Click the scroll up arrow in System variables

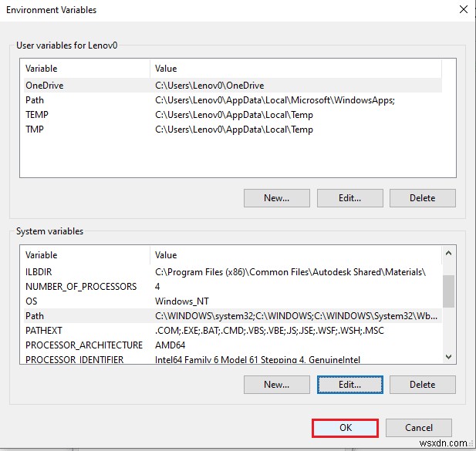[x=448, y=253]
